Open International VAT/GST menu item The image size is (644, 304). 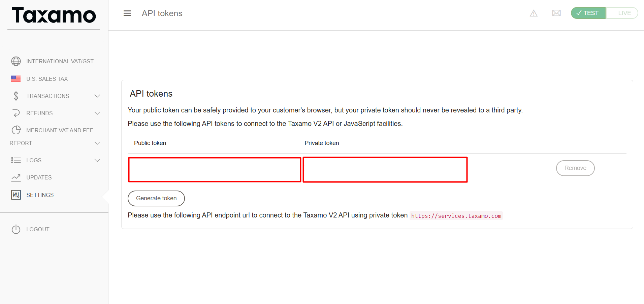click(60, 61)
